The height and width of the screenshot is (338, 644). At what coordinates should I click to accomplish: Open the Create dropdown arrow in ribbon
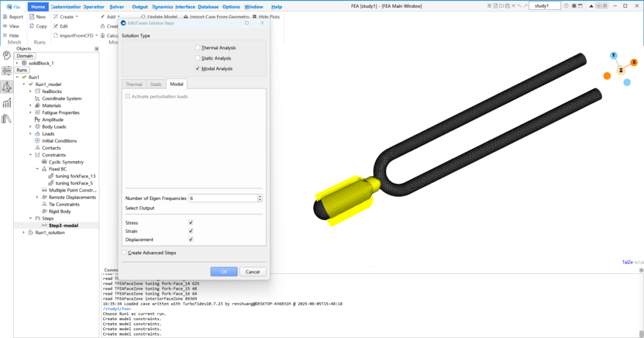(77, 17)
